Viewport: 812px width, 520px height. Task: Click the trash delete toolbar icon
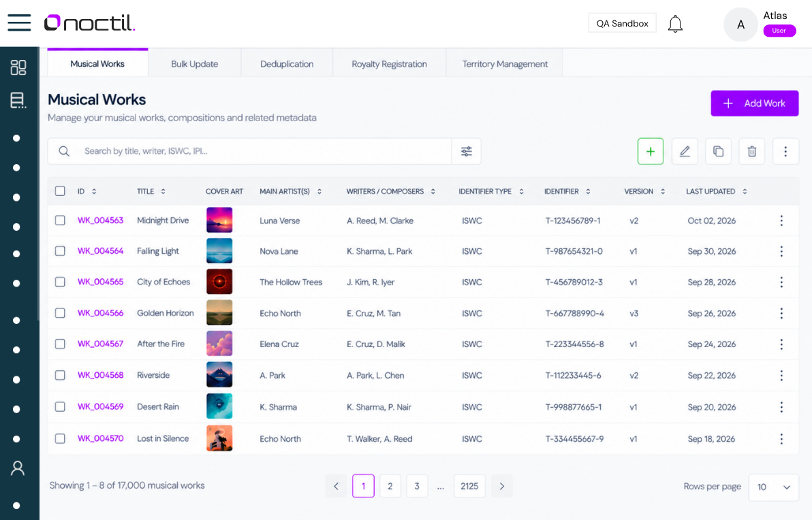(x=752, y=151)
